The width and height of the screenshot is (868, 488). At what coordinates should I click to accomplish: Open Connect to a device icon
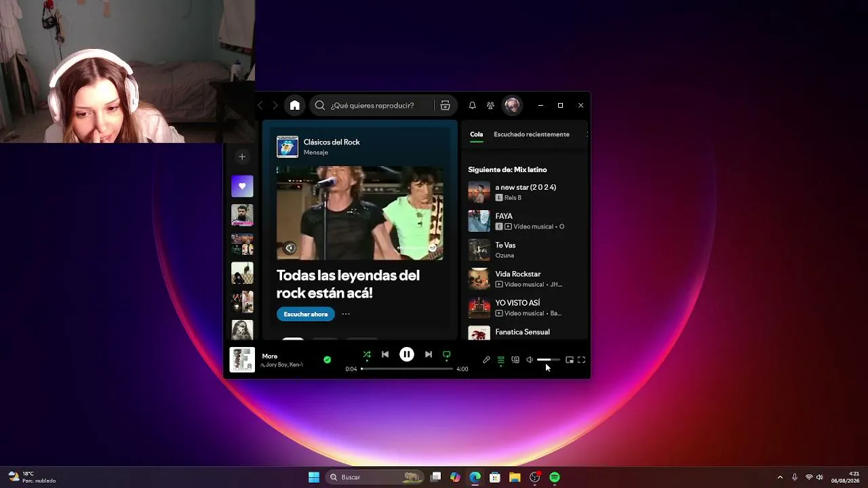pyautogui.click(x=515, y=360)
